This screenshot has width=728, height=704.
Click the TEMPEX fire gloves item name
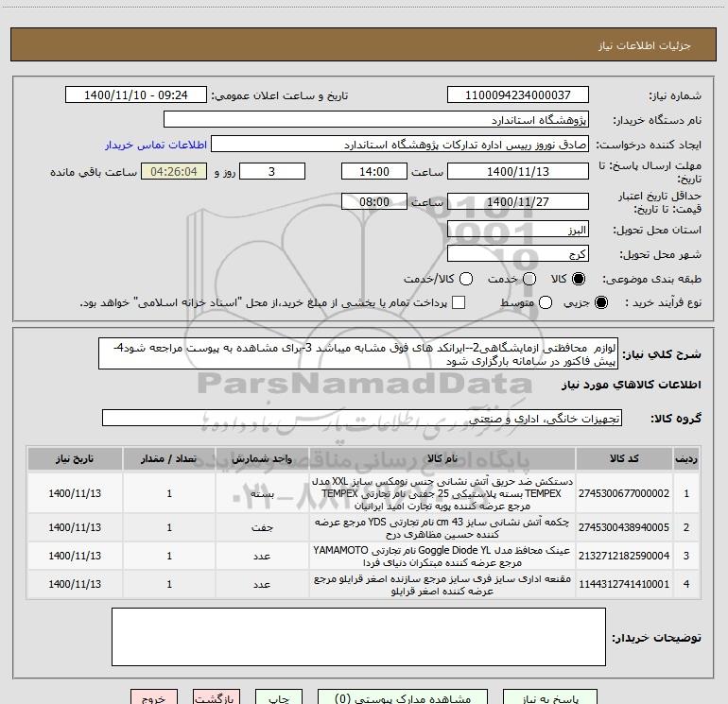(x=442, y=493)
